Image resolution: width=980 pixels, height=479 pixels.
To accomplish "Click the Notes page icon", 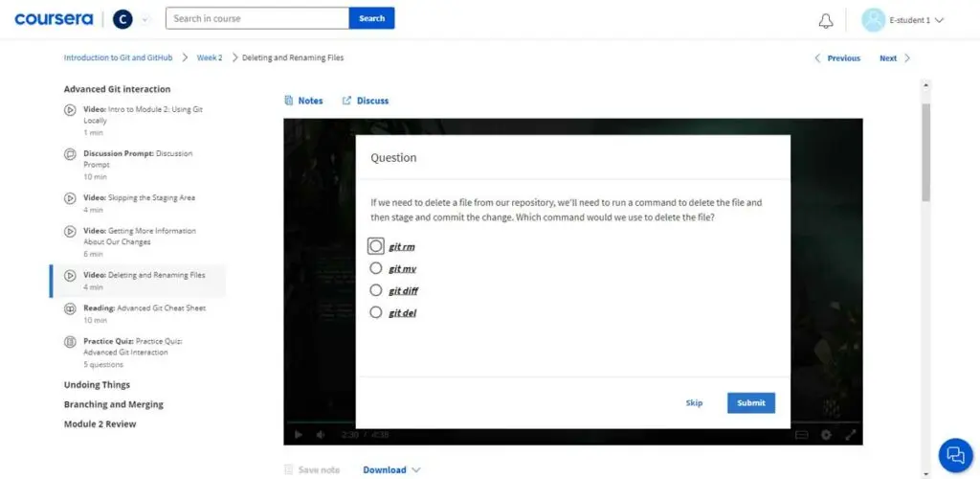I will pyautogui.click(x=289, y=101).
